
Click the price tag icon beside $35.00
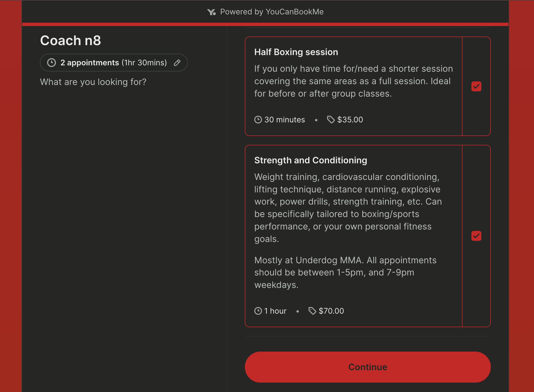(x=331, y=120)
